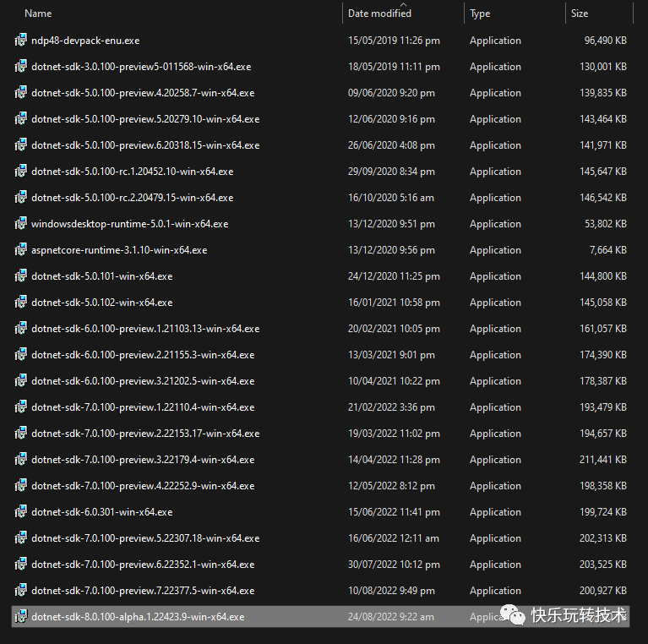Select dotnet-sdk-5.0.100-preview.4.20258.7-win-x64.exe name

pos(143,93)
